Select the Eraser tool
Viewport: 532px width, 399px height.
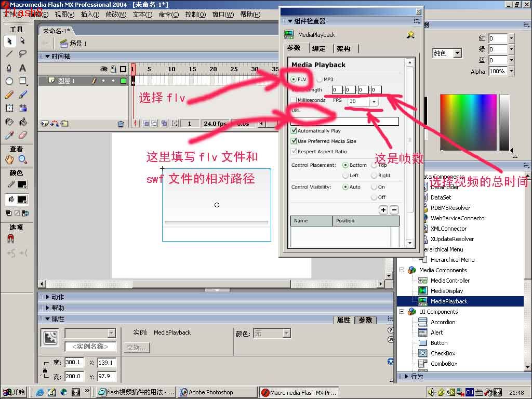coord(23,136)
